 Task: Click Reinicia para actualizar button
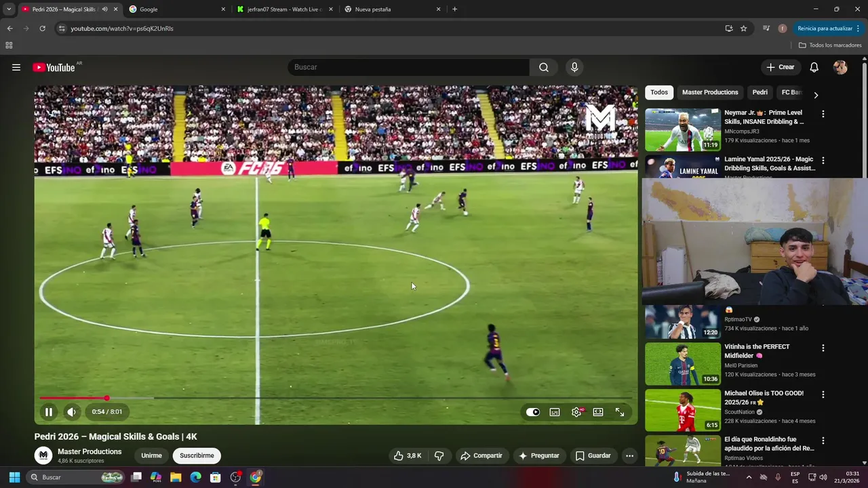pyautogui.click(x=829, y=28)
